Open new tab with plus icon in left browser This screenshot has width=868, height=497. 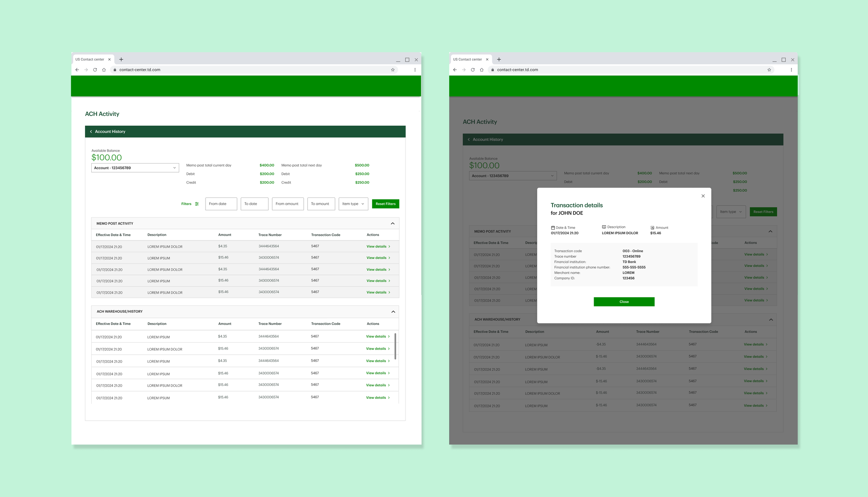pyautogui.click(x=121, y=59)
